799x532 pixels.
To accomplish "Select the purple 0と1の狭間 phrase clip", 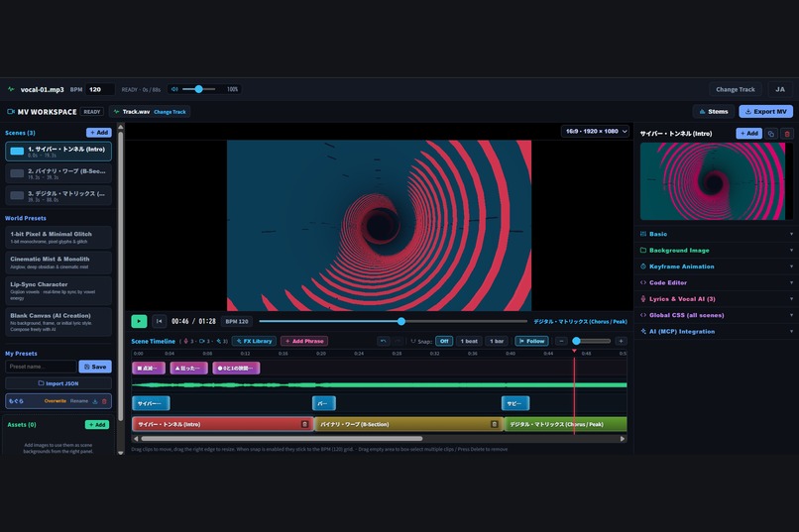I will click(x=236, y=369).
